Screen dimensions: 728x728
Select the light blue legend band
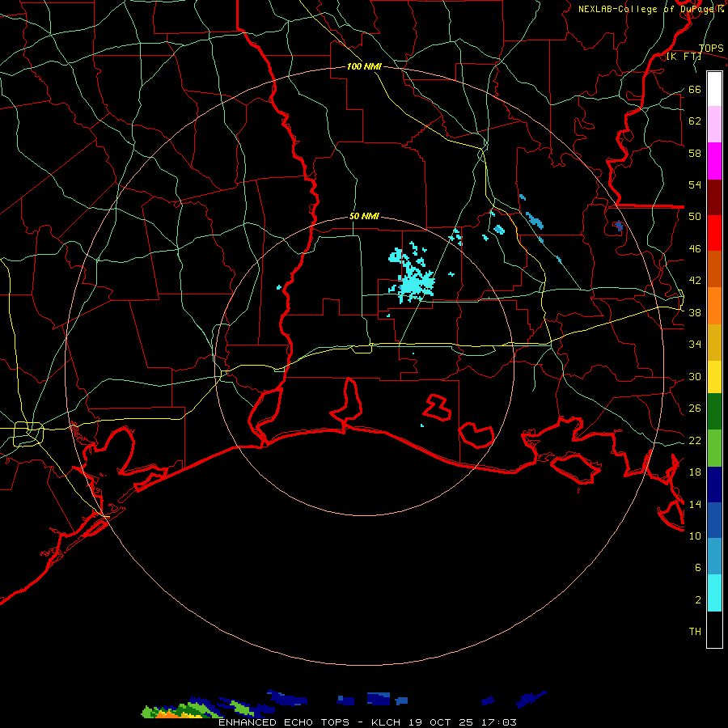pyautogui.click(x=714, y=557)
